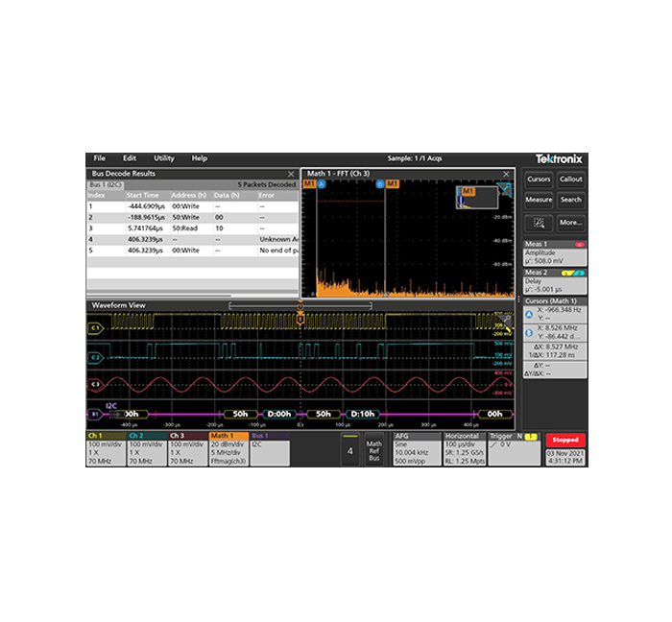Select row with Unknown error
This screenshot has width=672, height=622.
tap(192, 239)
